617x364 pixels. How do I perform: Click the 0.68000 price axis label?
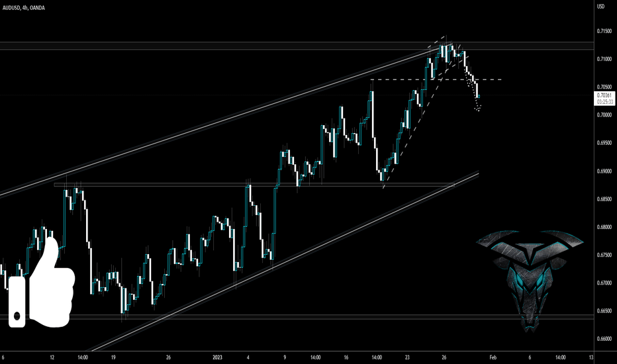point(604,227)
